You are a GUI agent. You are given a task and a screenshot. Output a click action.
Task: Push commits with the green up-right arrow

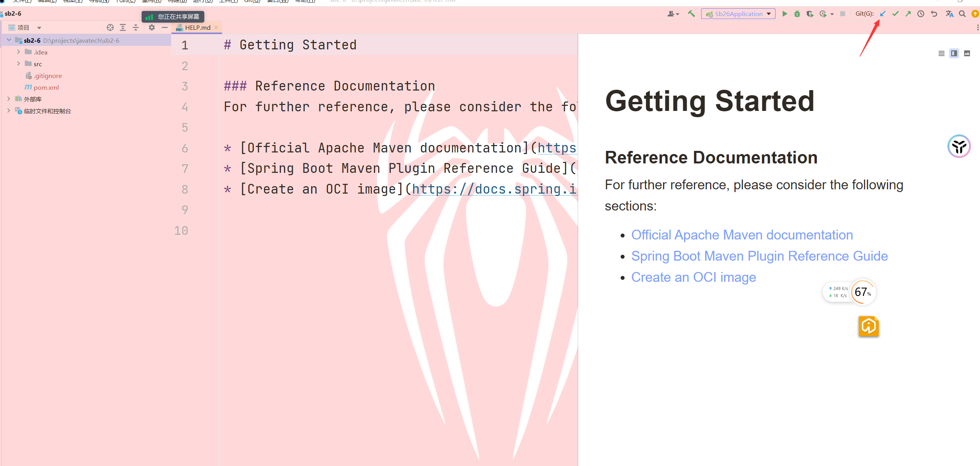point(908,14)
